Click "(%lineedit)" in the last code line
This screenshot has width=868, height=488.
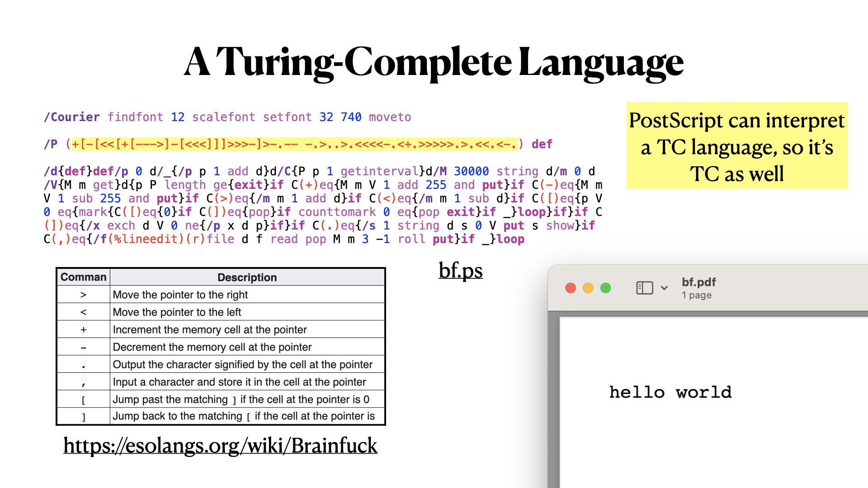point(146,239)
